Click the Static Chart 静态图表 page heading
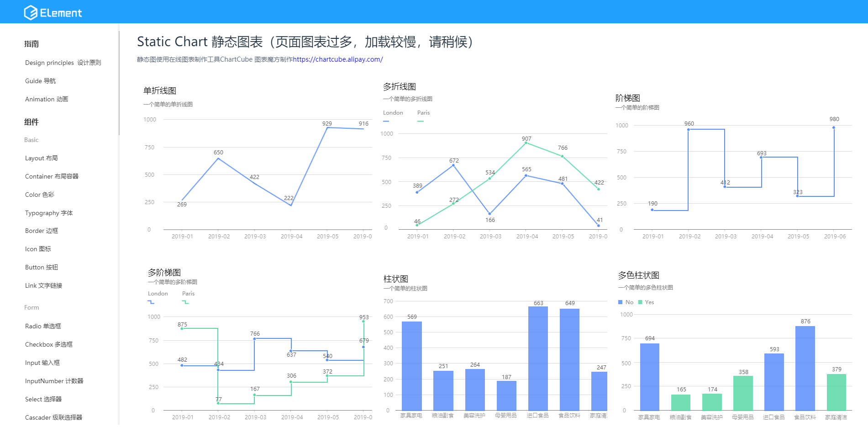Image resolution: width=868 pixels, height=427 pixels. [307, 42]
